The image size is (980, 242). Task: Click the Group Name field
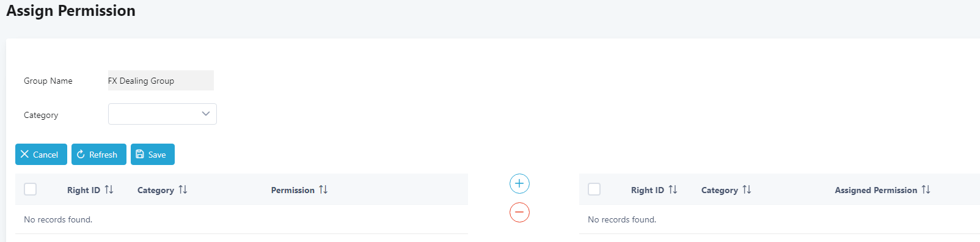[x=161, y=81]
